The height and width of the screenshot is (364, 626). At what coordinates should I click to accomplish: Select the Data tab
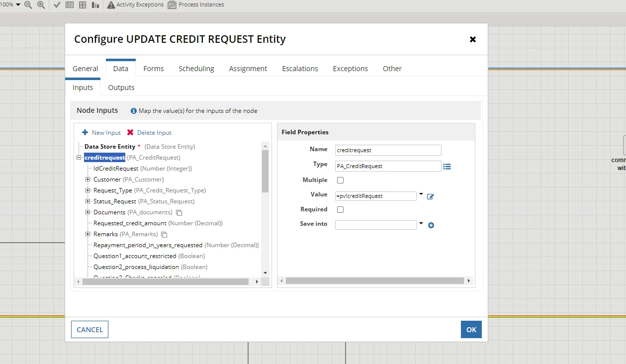point(121,69)
